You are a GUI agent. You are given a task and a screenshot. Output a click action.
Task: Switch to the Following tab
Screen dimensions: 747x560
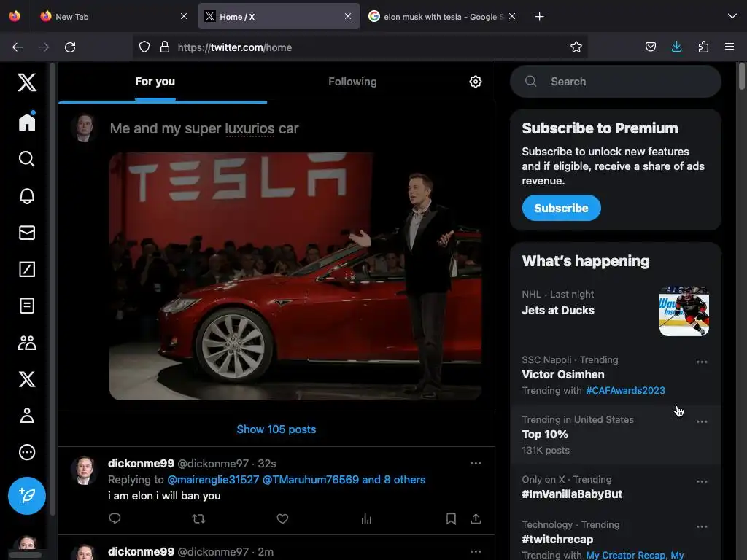point(352,82)
